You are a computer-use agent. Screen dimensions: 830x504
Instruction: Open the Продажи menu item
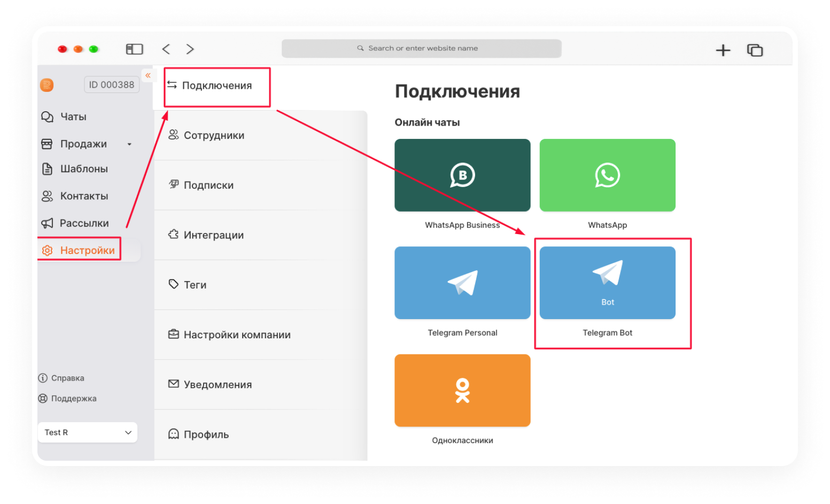pyautogui.click(x=83, y=144)
